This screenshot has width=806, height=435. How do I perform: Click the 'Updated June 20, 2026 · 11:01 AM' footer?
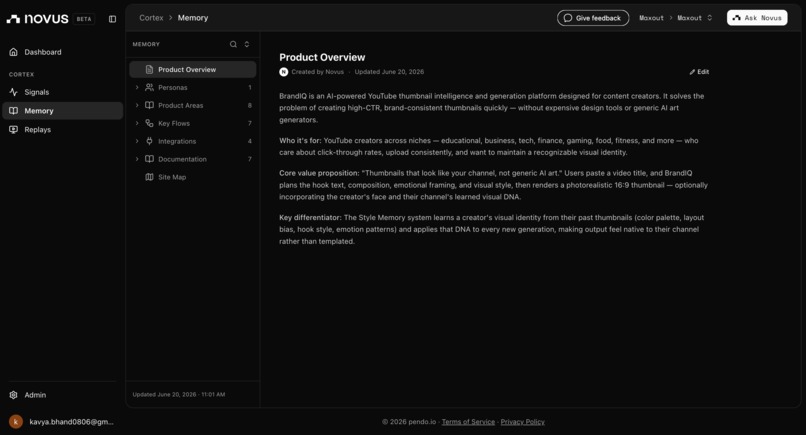(x=179, y=394)
